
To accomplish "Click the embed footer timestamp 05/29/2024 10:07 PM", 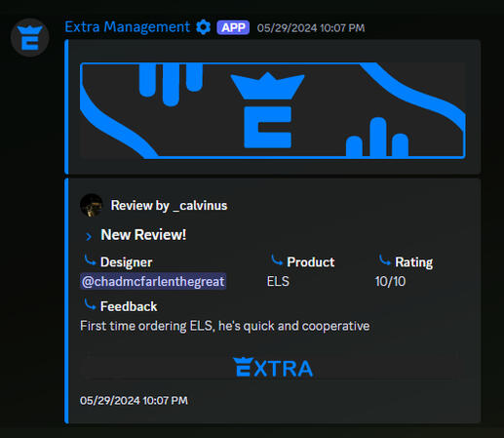I will point(134,401).
